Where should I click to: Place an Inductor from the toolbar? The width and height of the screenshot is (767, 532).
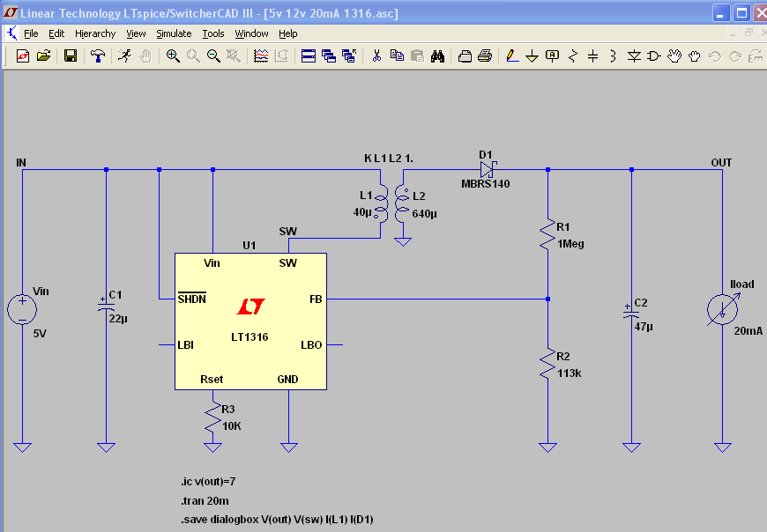click(613, 56)
